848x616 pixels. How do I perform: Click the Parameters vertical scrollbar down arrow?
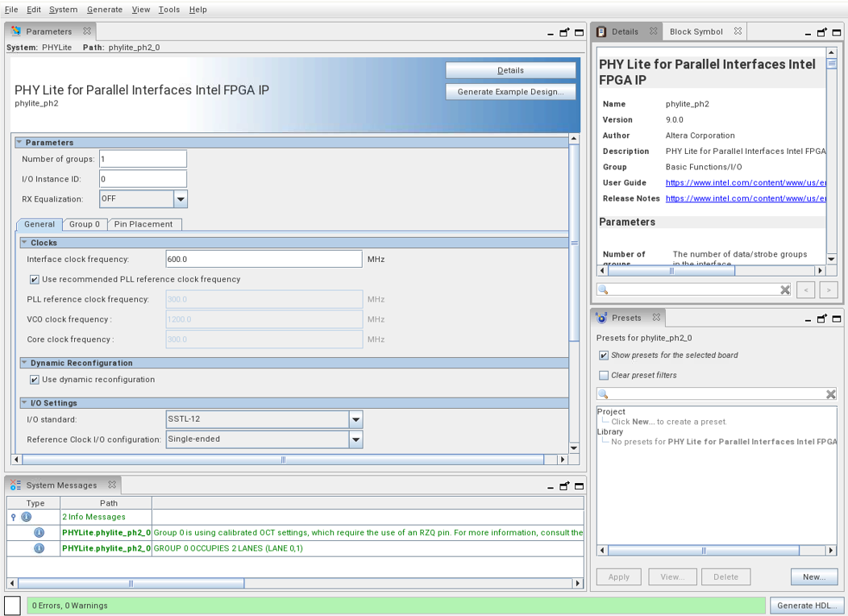click(575, 447)
